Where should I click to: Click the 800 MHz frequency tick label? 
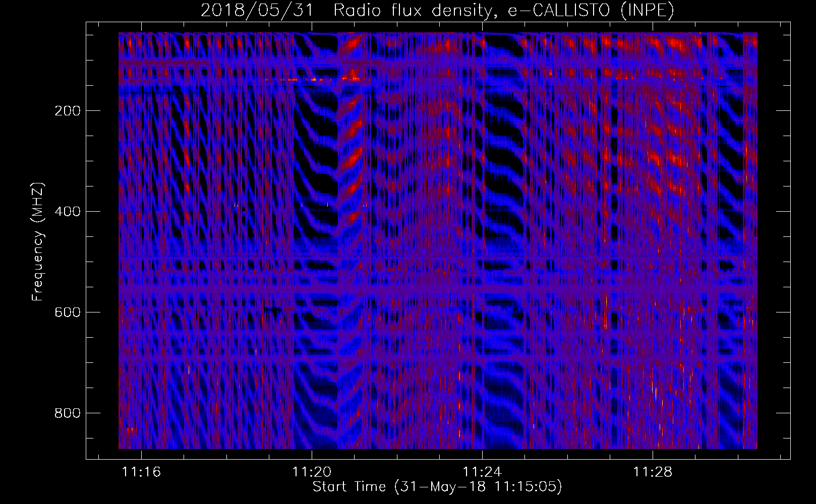pyautogui.click(x=67, y=413)
